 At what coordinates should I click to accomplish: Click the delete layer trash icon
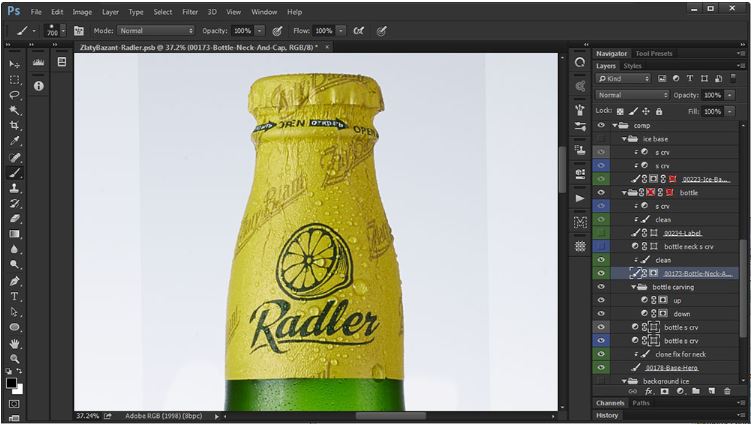pyautogui.click(x=727, y=391)
